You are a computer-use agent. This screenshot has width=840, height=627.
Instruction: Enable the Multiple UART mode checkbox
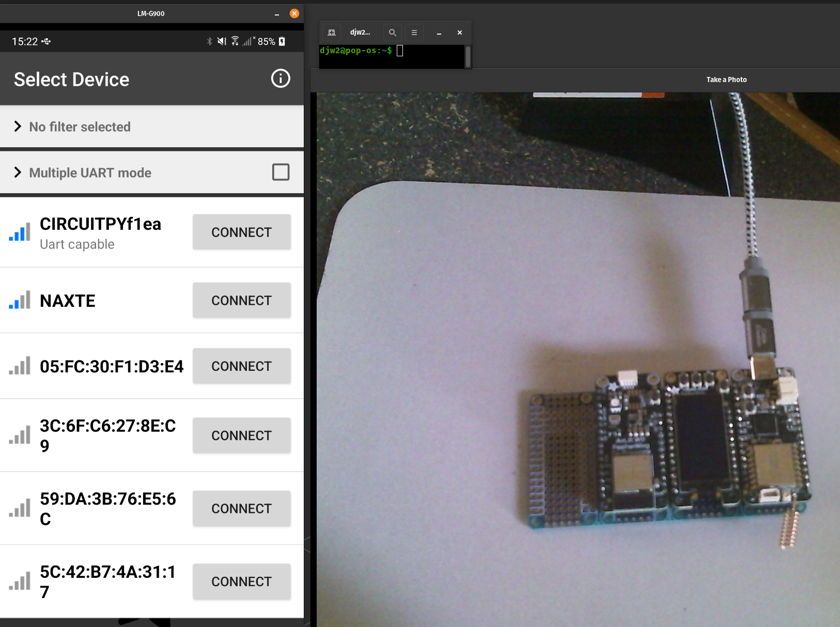pyautogui.click(x=281, y=172)
